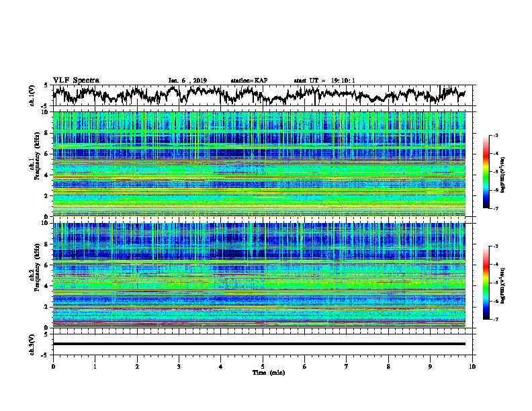Click the ch.1 log(PSD) colorbar label
The width and height of the screenshot is (532, 411).
503,175
